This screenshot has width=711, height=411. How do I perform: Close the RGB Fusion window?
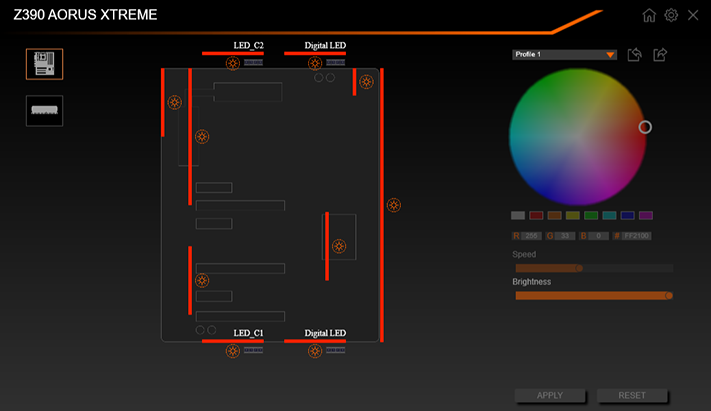point(693,15)
